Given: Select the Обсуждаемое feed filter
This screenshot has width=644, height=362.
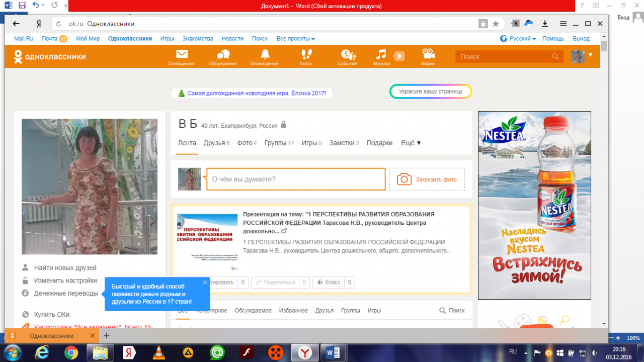Looking at the screenshot, I should (x=253, y=311).
